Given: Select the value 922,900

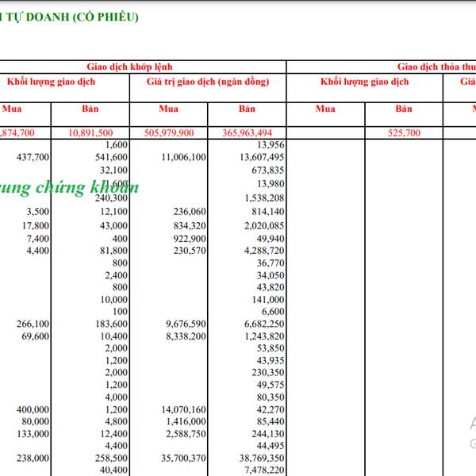Looking at the screenshot, I should [x=190, y=239].
